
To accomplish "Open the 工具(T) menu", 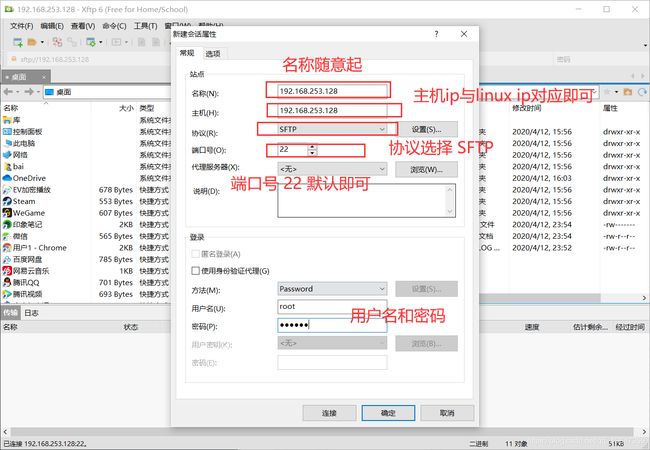I will pos(145,26).
